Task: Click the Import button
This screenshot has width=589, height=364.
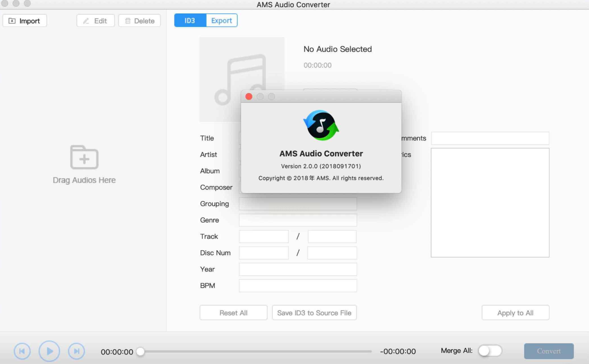Action: (25, 21)
